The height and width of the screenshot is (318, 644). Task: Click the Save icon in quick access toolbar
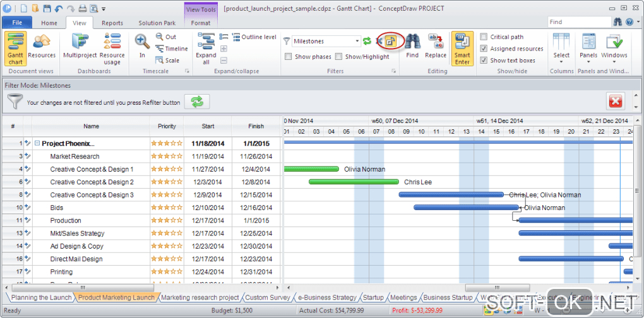(47, 8)
